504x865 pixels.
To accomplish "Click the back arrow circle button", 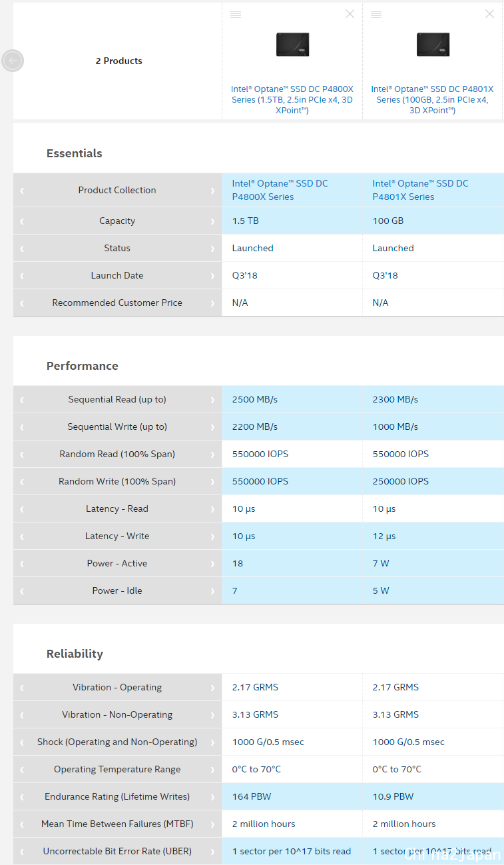I will (x=13, y=61).
